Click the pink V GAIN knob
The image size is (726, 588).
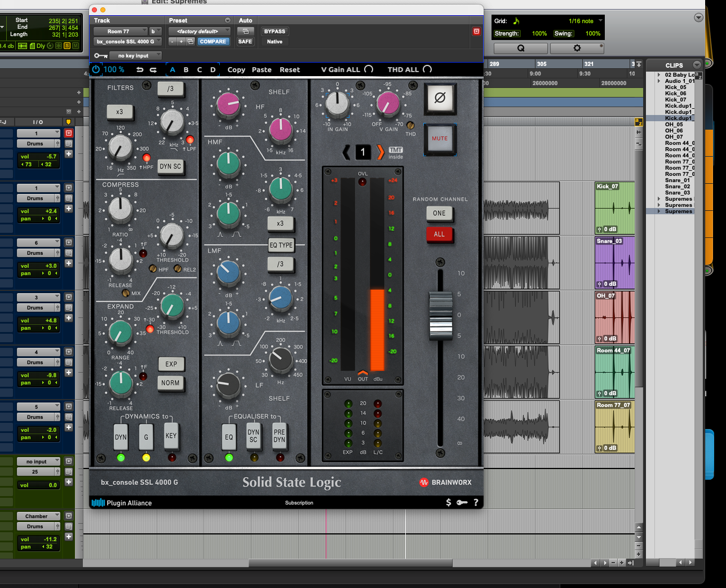pos(388,104)
